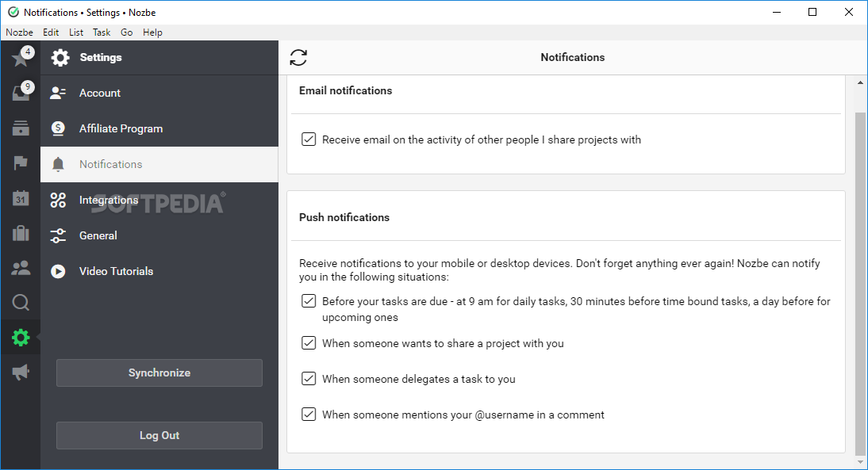Open Priority star list in sidebar
868x470 pixels.
21,58
